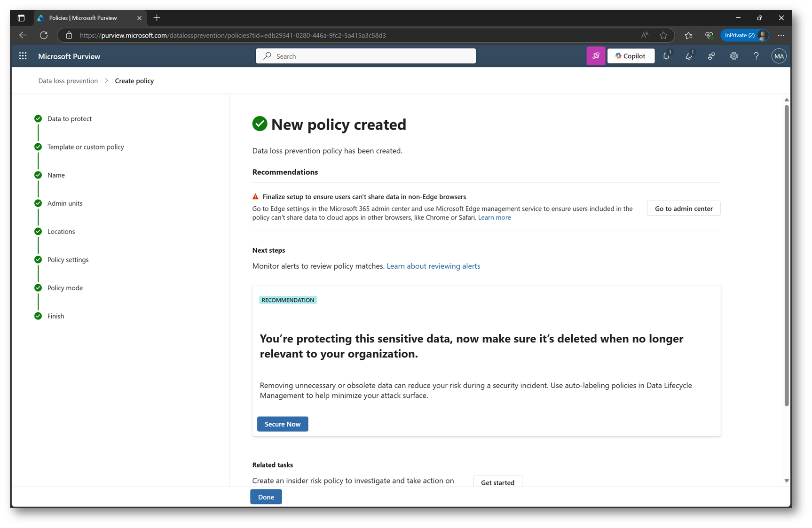Screen dimensions: 812x528
Task: Select the Name step
Action: pyautogui.click(x=56, y=175)
